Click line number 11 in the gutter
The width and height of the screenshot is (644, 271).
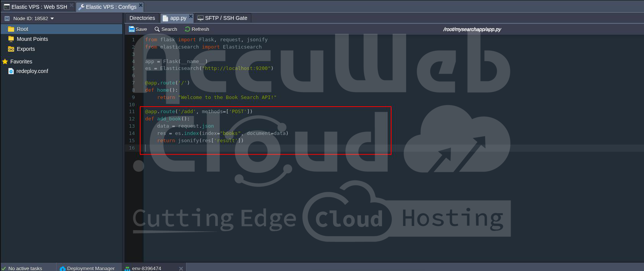click(x=132, y=112)
